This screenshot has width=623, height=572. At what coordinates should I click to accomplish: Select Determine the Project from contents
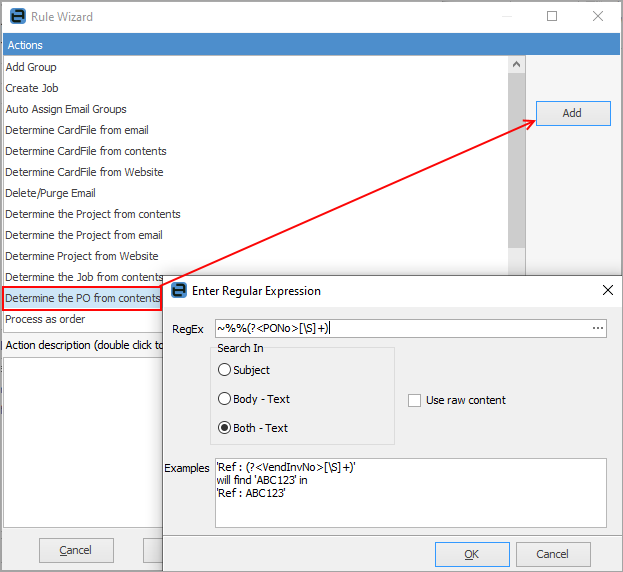[x=93, y=214]
